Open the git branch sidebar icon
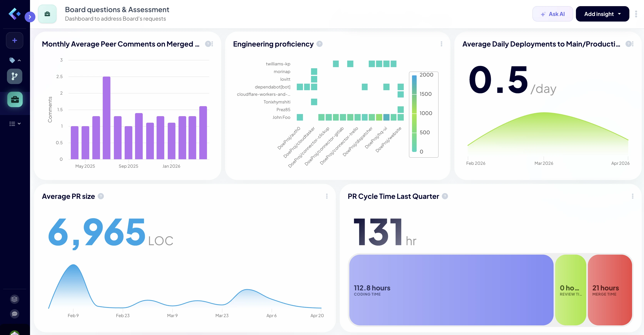 (14, 76)
